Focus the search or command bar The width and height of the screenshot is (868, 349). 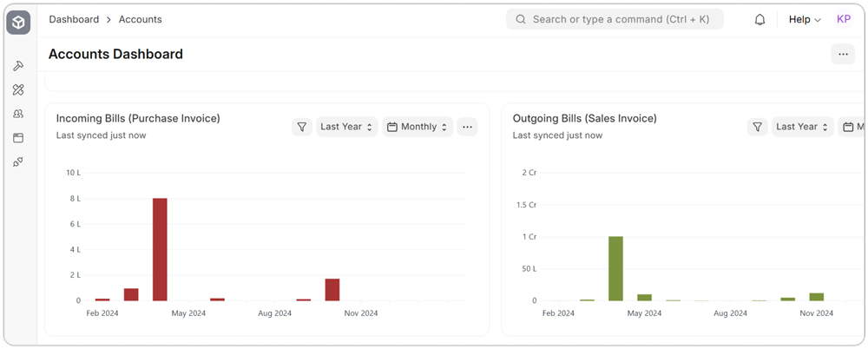click(615, 19)
